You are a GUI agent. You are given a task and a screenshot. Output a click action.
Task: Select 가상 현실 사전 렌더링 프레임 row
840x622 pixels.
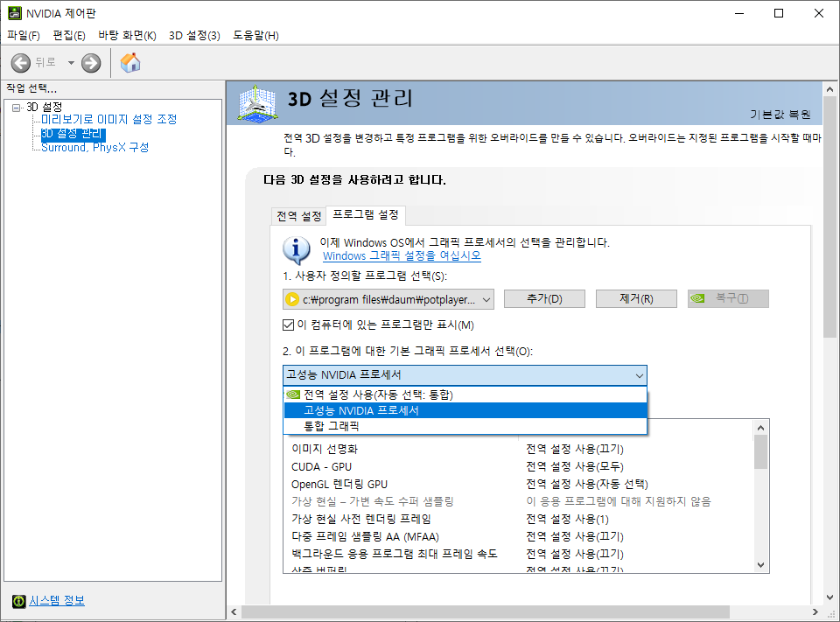pyautogui.click(x=517, y=519)
